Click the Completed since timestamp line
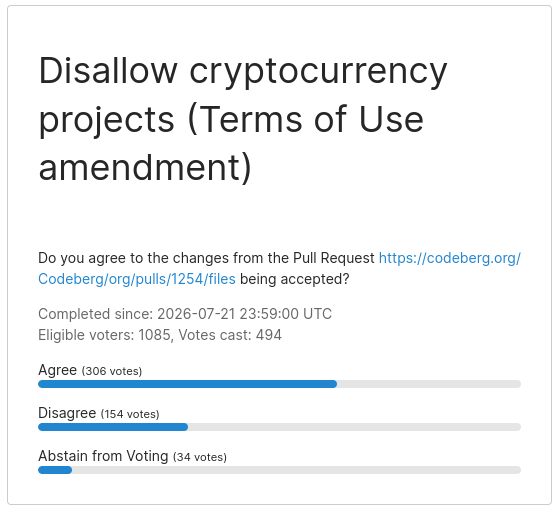560x512 pixels. [x=185, y=314]
